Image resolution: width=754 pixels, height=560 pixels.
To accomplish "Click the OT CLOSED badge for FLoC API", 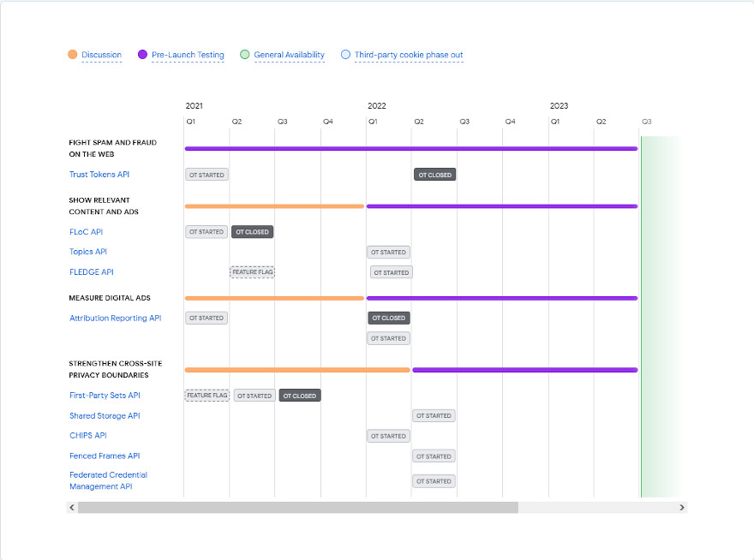I will pyautogui.click(x=252, y=231).
